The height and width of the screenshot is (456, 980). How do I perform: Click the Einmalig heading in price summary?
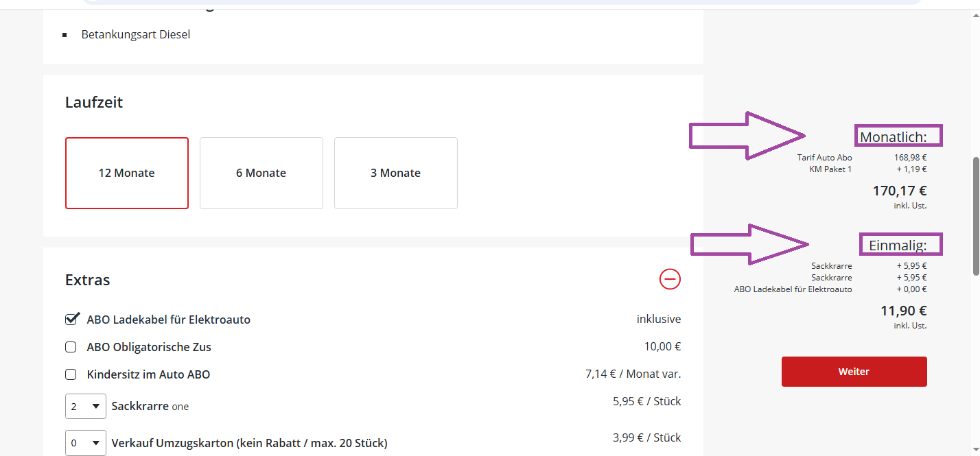[x=898, y=245]
